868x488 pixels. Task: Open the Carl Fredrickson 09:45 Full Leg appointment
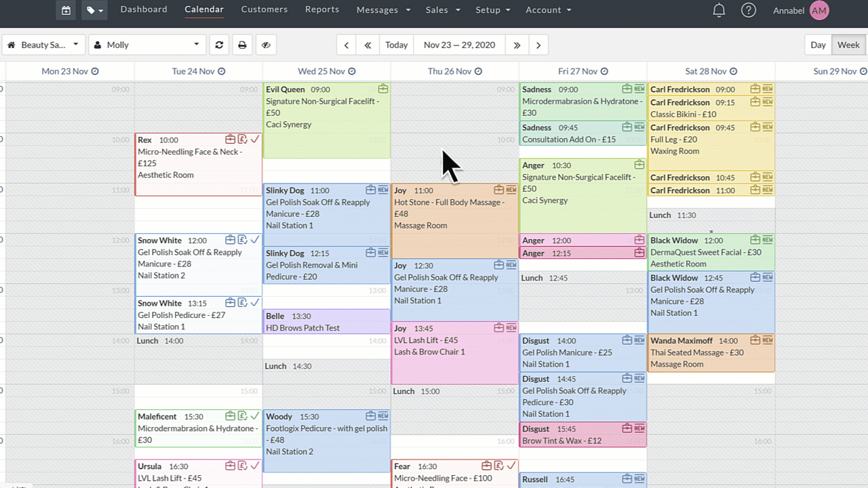pos(711,146)
